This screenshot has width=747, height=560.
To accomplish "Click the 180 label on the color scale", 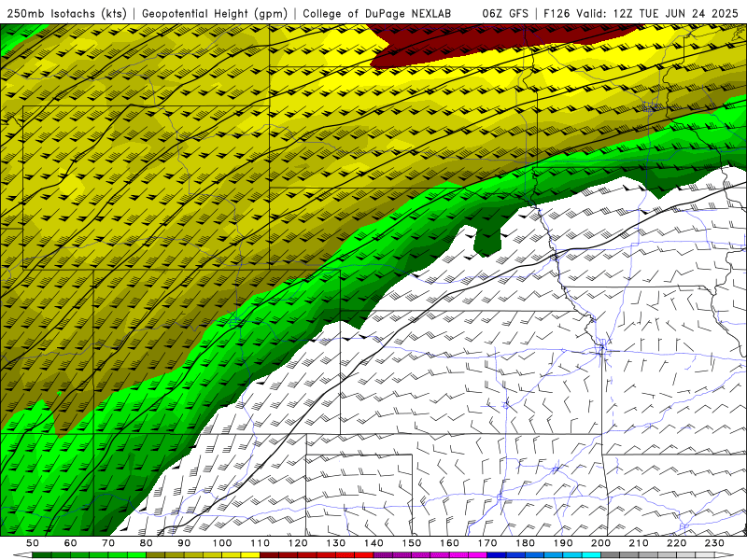I will tap(525, 543).
